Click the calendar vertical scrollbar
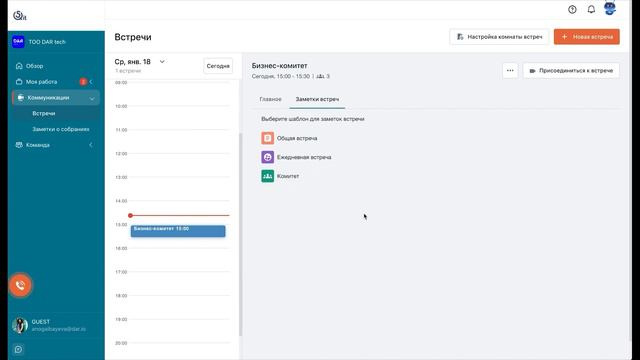 [x=240, y=235]
